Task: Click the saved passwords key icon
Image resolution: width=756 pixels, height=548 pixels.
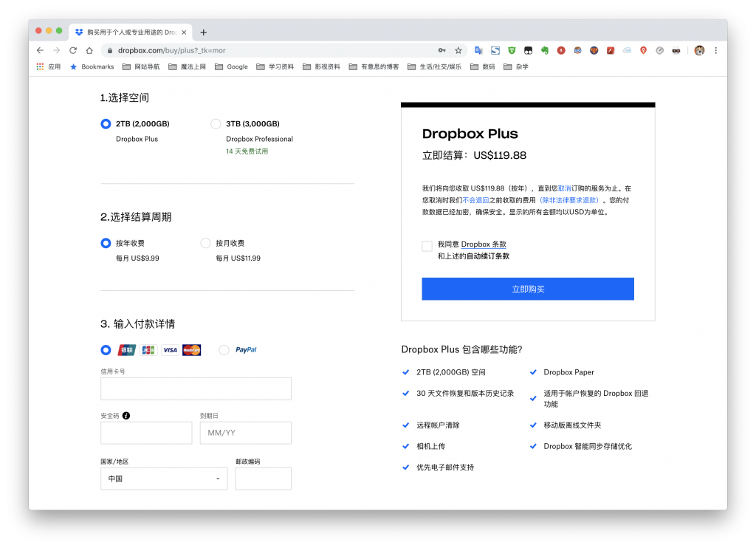Action: click(442, 50)
